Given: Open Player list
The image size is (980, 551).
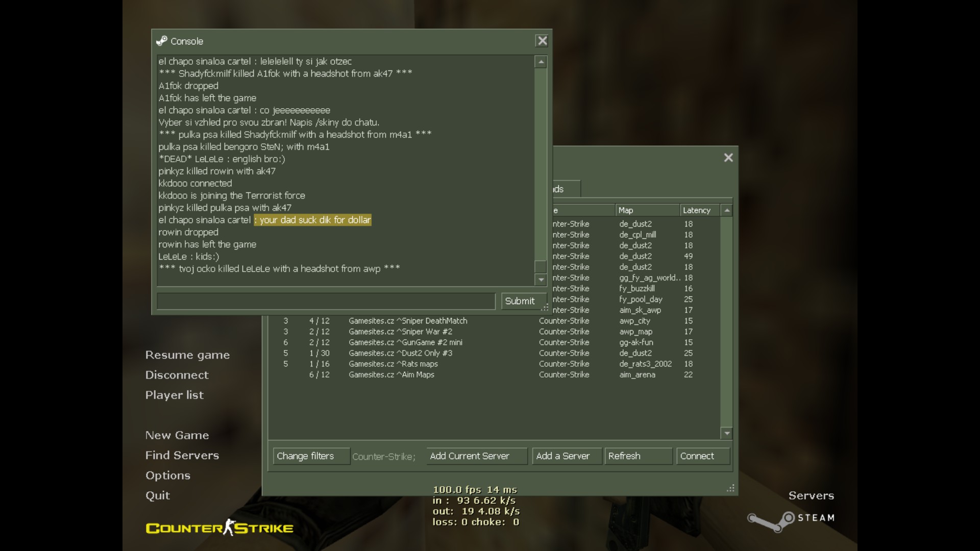Looking at the screenshot, I should pyautogui.click(x=174, y=395).
